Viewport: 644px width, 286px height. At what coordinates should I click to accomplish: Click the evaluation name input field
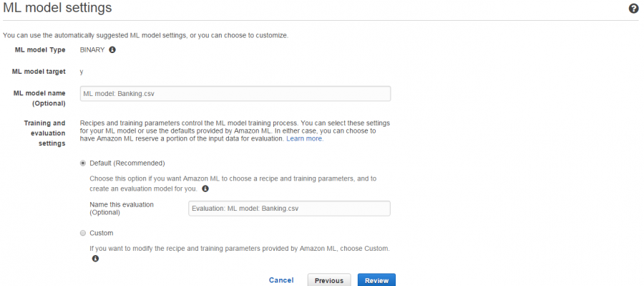click(289, 208)
